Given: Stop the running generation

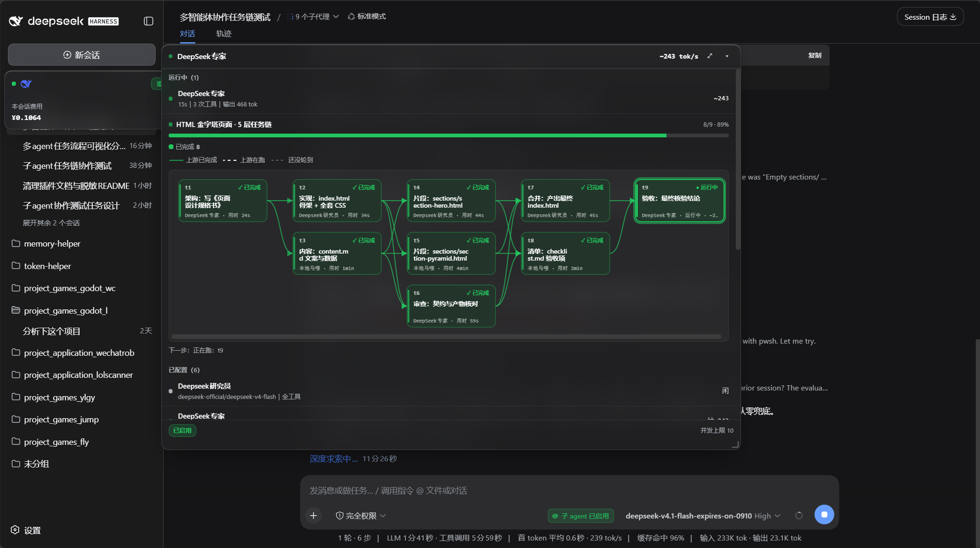Looking at the screenshot, I should click(x=824, y=514).
